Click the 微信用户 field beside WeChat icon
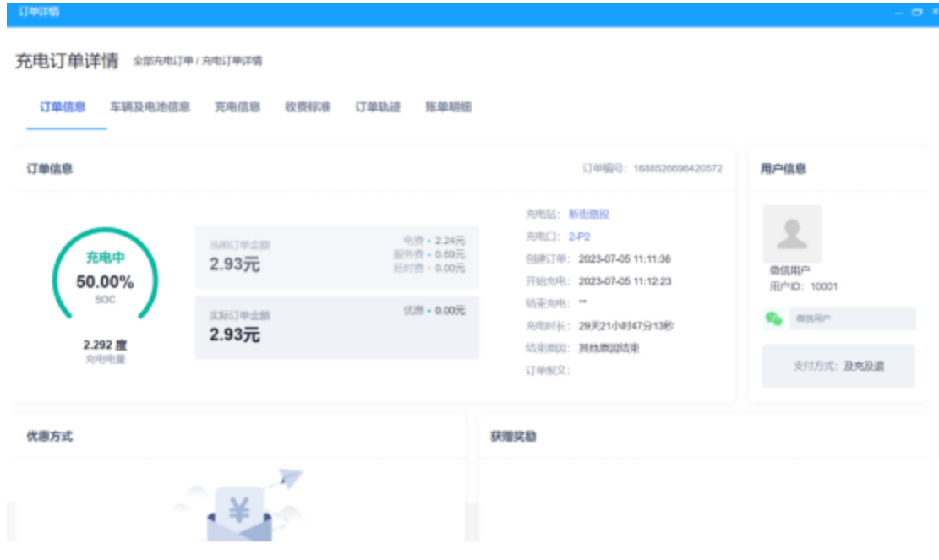939x560 pixels. point(851,318)
